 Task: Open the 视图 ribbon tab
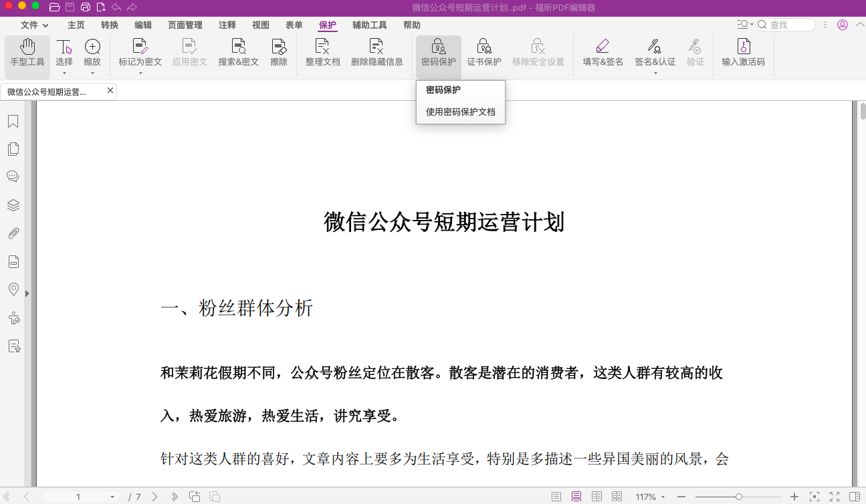point(260,25)
